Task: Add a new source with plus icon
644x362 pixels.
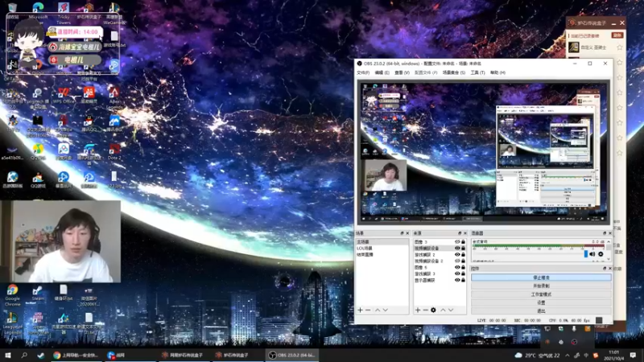Action: pyautogui.click(x=418, y=311)
